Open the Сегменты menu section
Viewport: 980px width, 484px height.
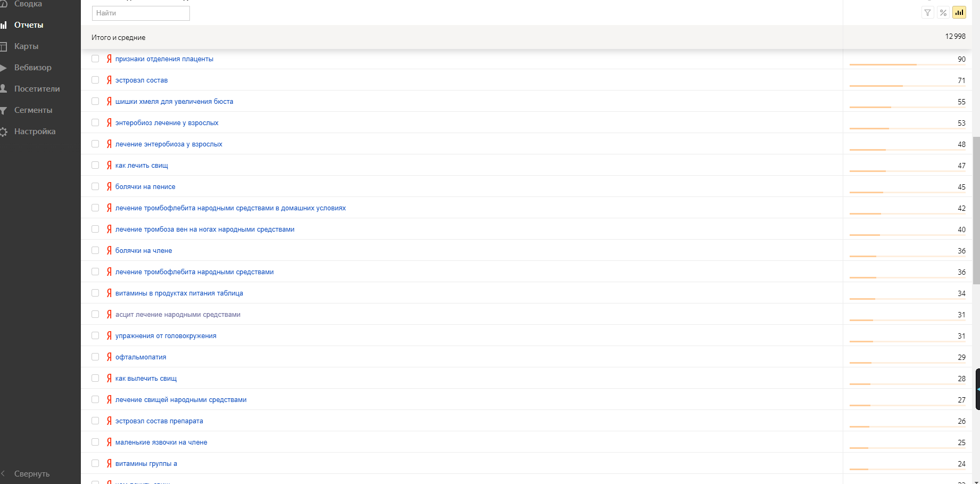33,110
